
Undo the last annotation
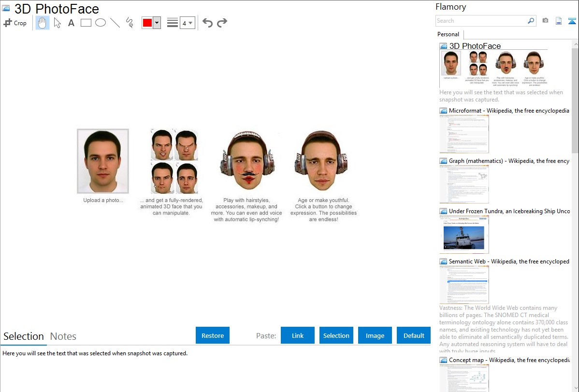[207, 23]
